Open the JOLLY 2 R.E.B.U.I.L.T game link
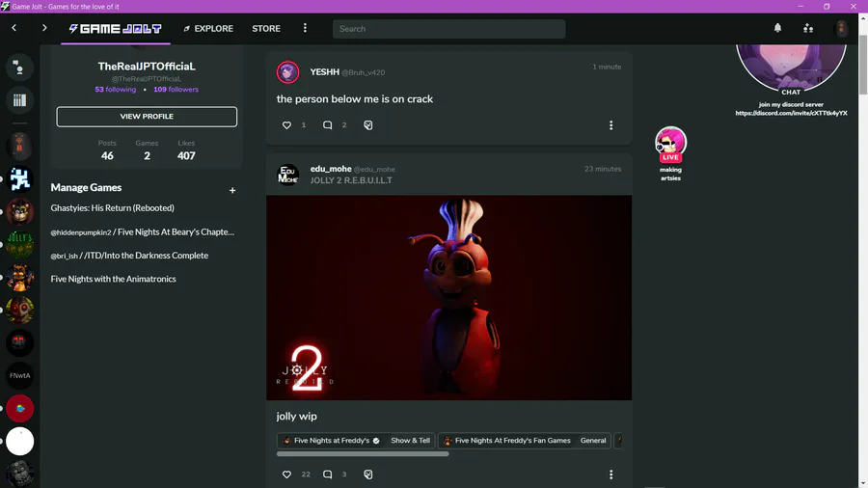 [x=351, y=180]
